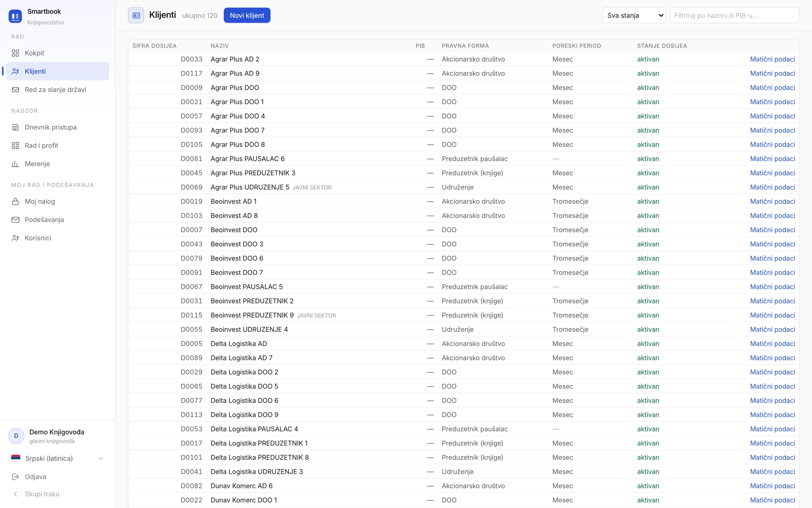This screenshot has width=812, height=508.
Task: Click the Moj nalog lock icon
Action: pyautogui.click(x=15, y=202)
